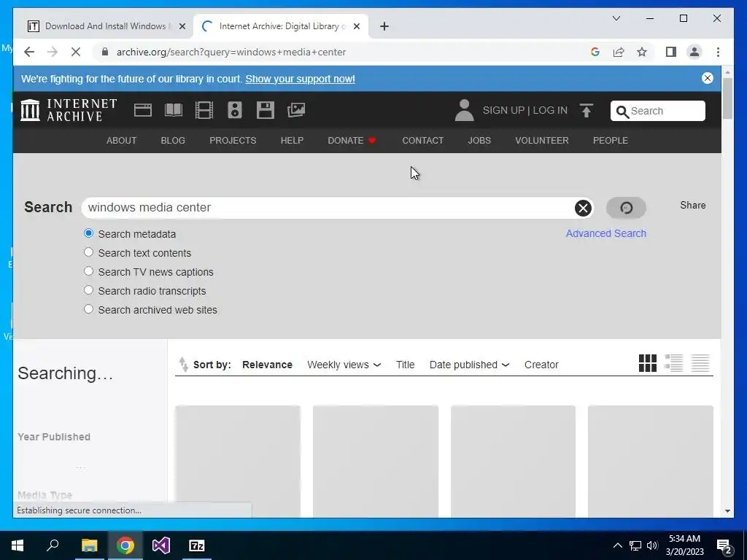
Task: Open the Advanced Search link
Action: (606, 233)
